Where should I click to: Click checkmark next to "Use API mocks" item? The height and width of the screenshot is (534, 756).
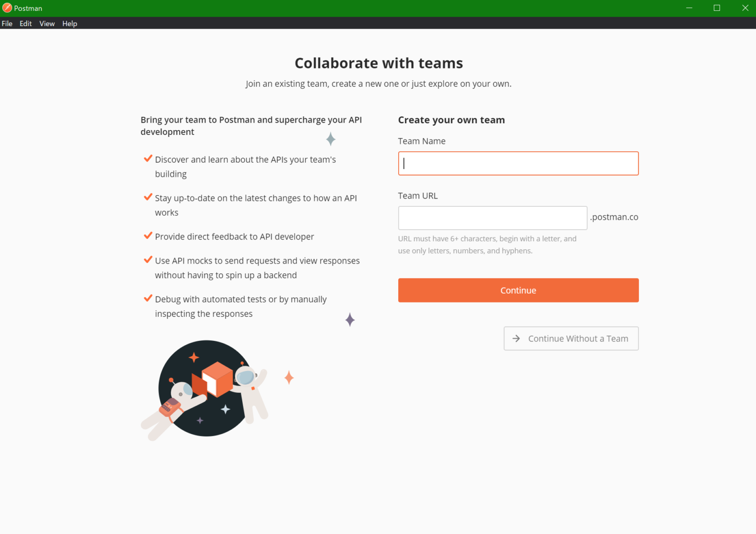[148, 260]
